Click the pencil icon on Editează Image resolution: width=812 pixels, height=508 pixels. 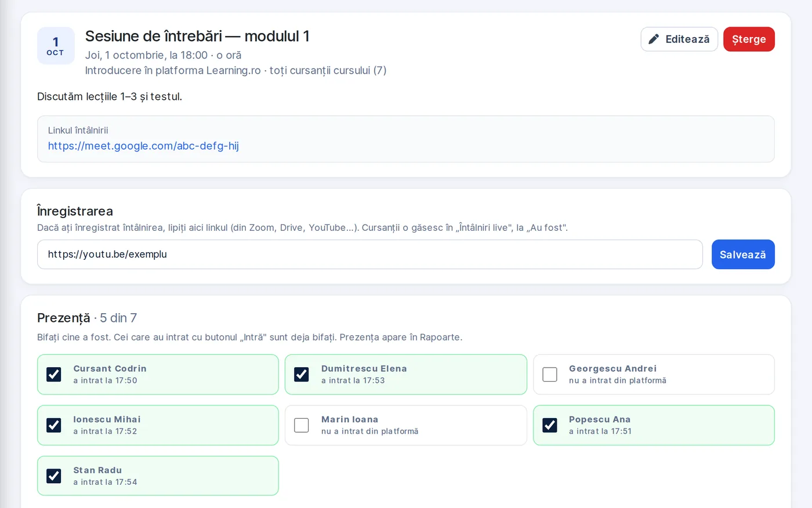point(654,39)
